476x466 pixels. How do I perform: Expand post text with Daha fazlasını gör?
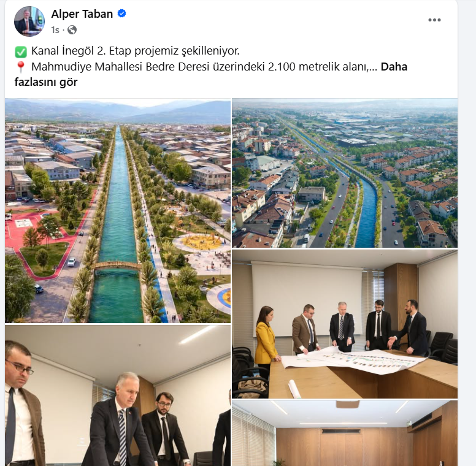tap(210, 74)
